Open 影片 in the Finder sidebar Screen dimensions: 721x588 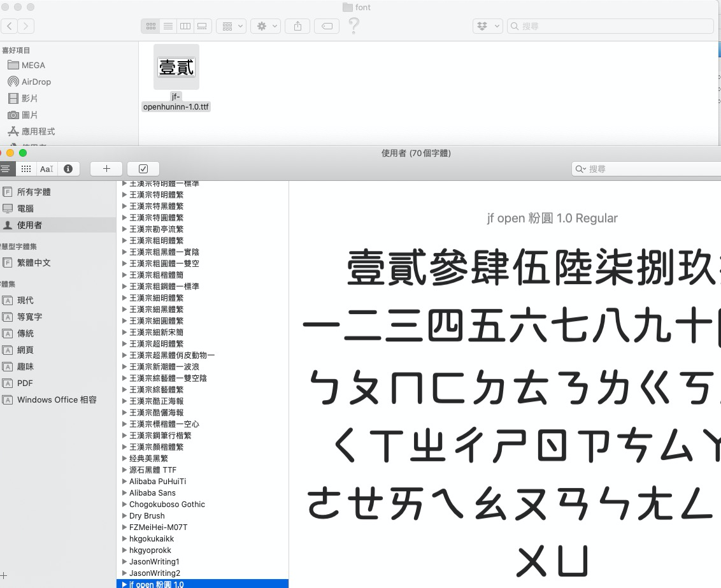click(23, 98)
